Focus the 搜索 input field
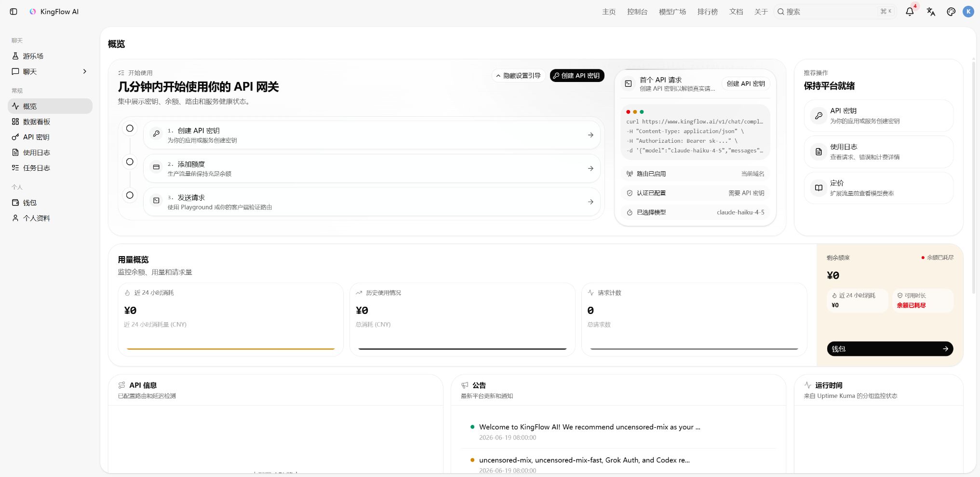Image resolution: width=980 pixels, height=477 pixels. 835,12
